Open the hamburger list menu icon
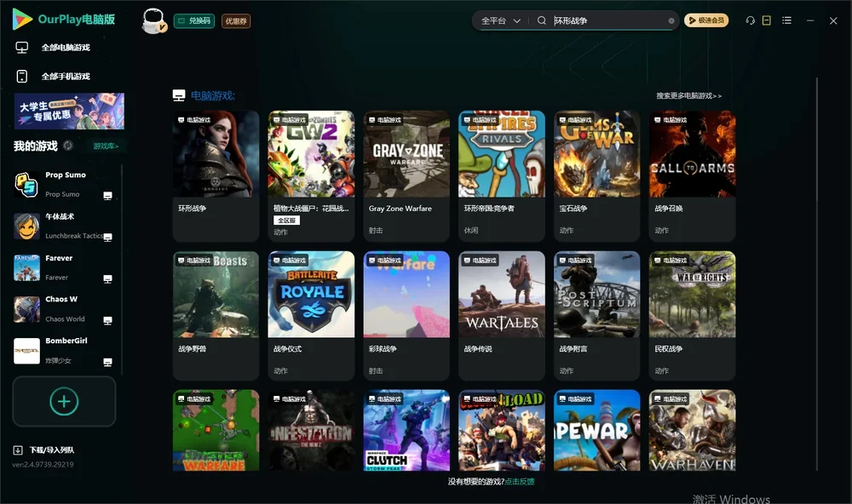Viewport: 852px width, 504px height. point(786,20)
